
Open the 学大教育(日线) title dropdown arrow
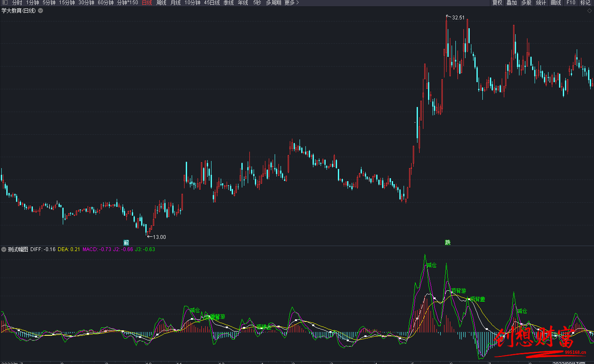coord(40,11)
